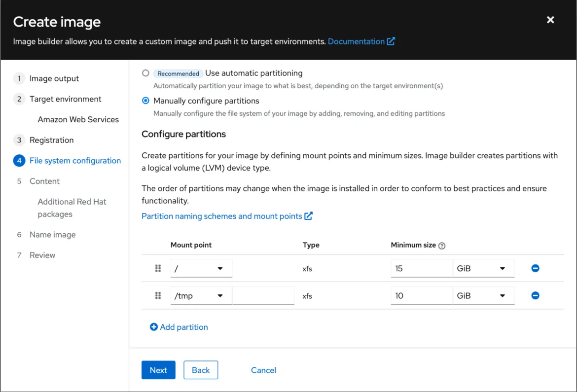577x392 pixels.
Task: Jump to Target environment step
Action: tap(65, 99)
